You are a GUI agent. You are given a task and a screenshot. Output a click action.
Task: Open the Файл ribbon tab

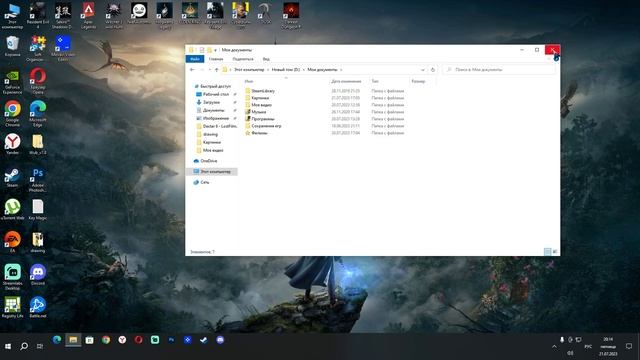pyautogui.click(x=195, y=59)
